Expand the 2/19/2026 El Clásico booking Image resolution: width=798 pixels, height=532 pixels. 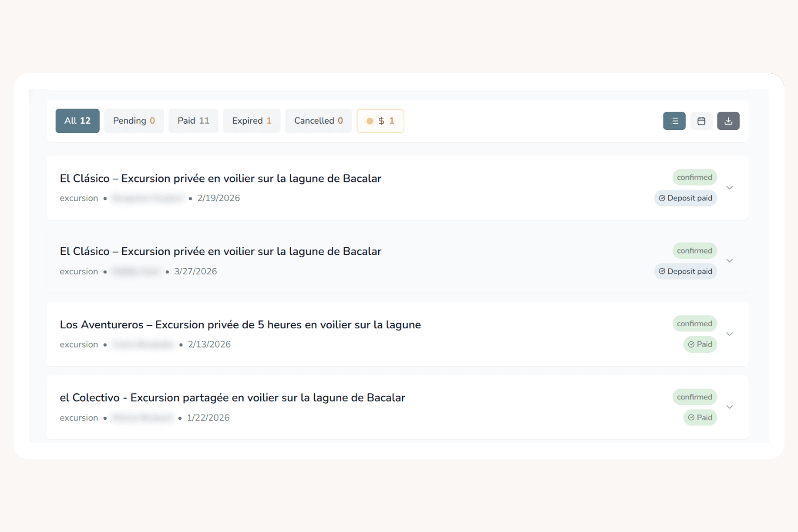pos(729,188)
